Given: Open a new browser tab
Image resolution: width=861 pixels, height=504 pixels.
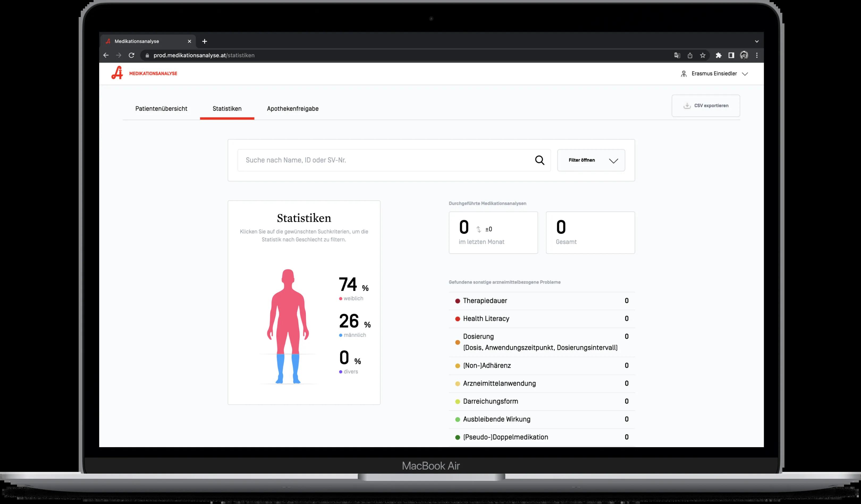Looking at the screenshot, I should point(205,41).
